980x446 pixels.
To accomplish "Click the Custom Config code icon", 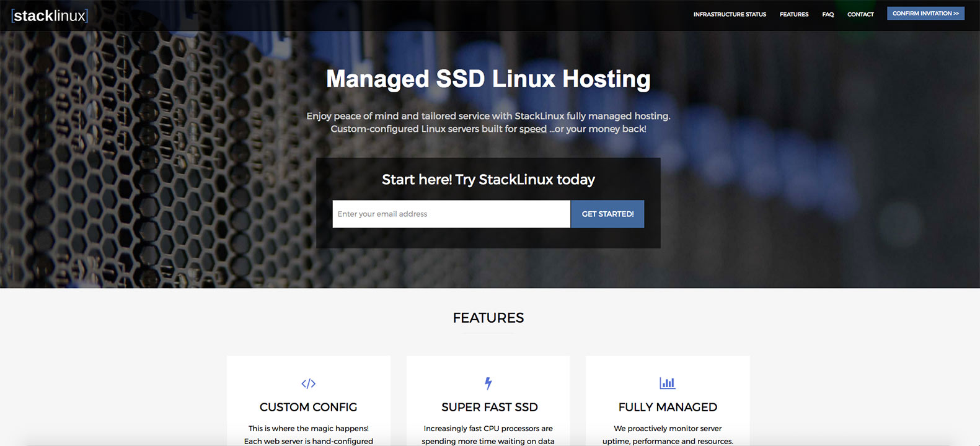I will pos(309,383).
